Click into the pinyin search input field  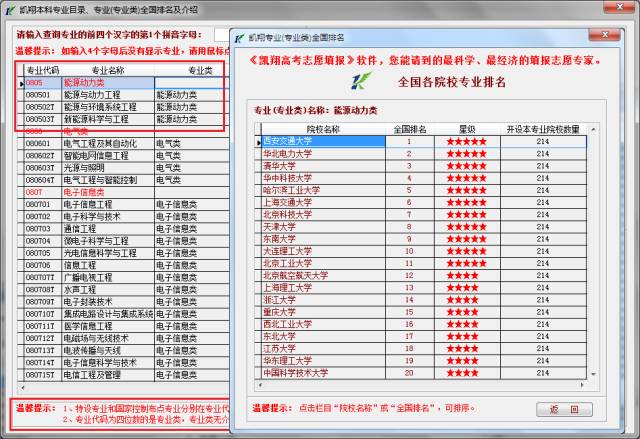click(222, 35)
